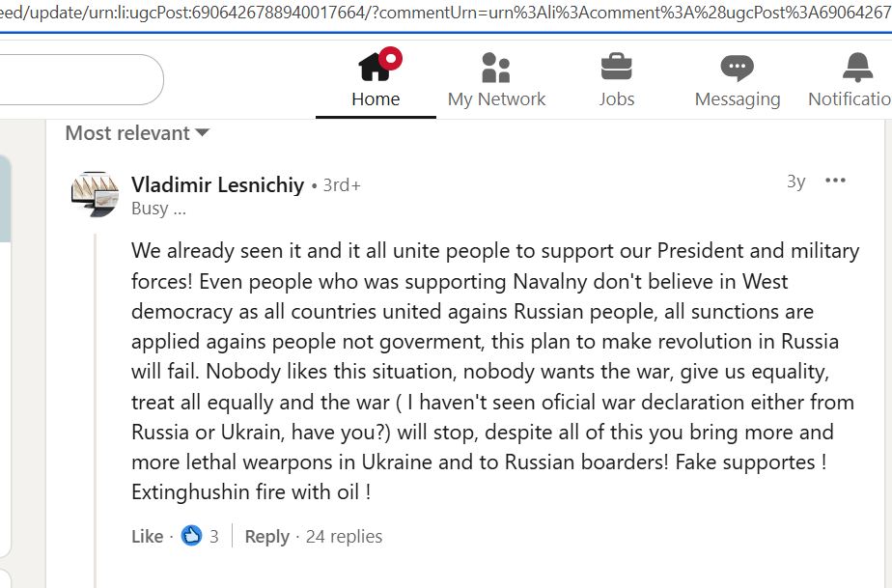892x588 pixels.
Task: Open the Jobs briefcase icon
Action: click(x=616, y=68)
